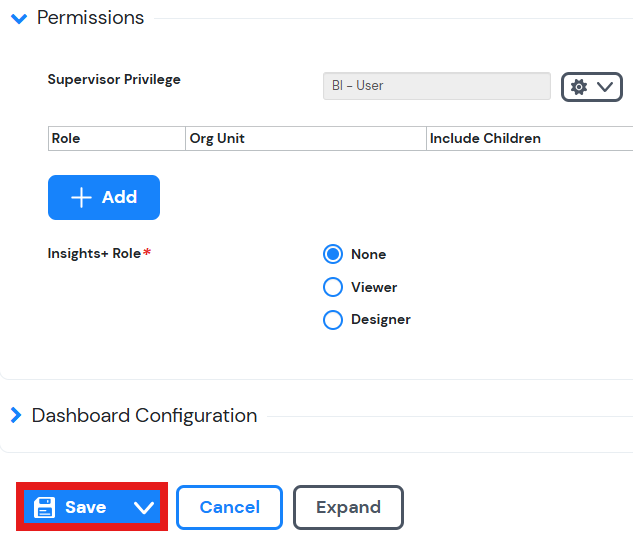Select the None Insights+ role
This screenshot has width=633, height=543.
click(x=333, y=254)
